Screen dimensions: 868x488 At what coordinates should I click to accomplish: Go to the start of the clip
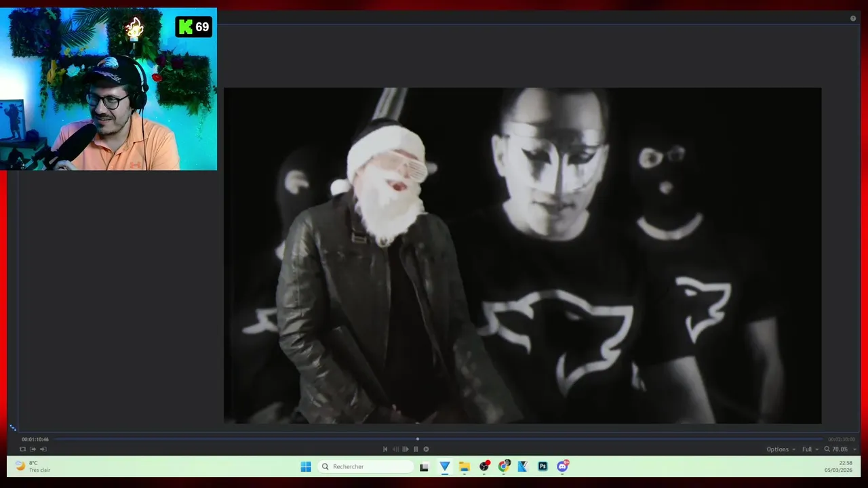(385, 449)
